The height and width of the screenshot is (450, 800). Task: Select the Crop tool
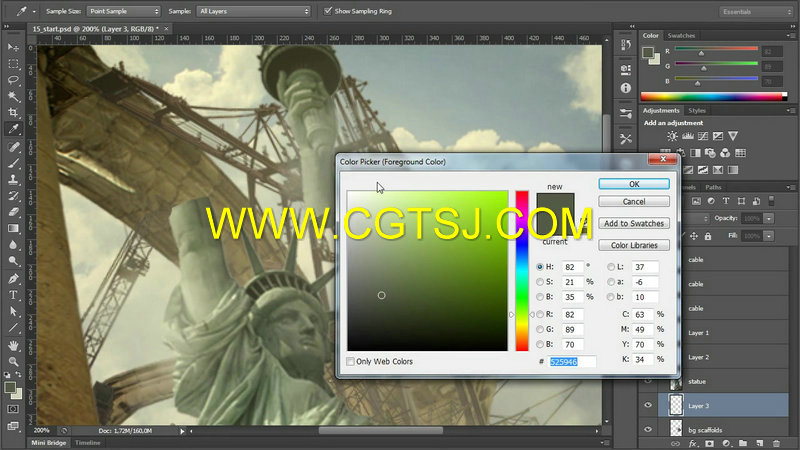(13, 112)
